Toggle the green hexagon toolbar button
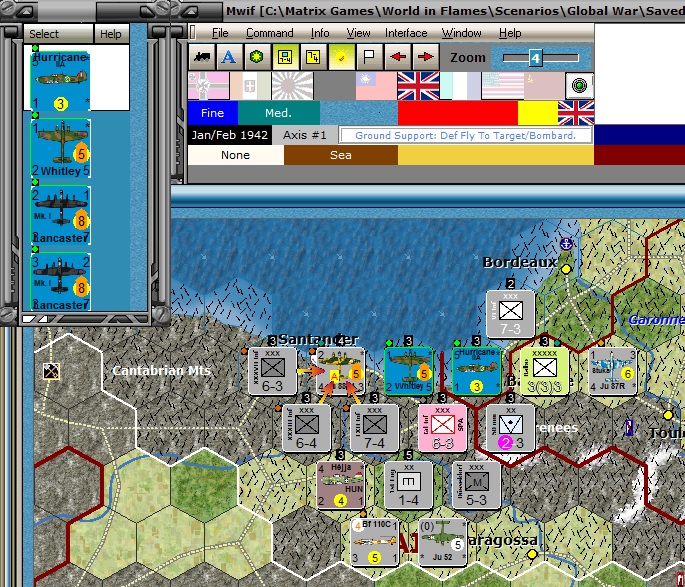The width and height of the screenshot is (685, 587). [256, 57]
